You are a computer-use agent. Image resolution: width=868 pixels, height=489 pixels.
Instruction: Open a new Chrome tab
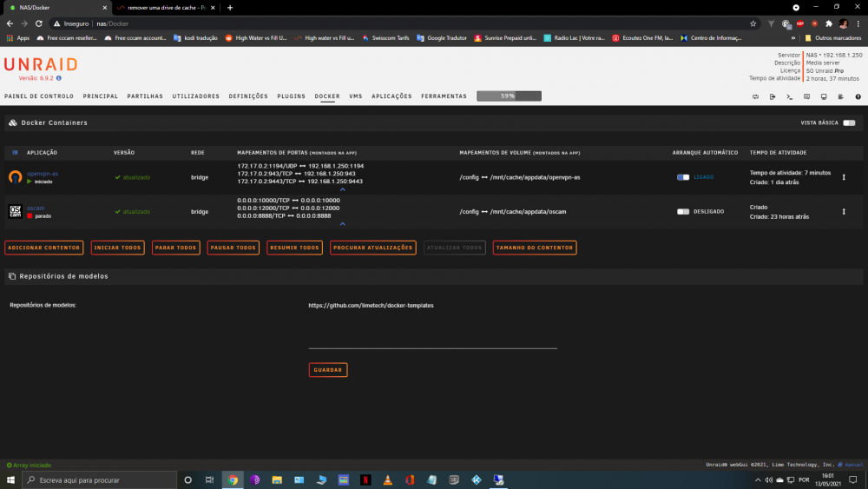[x=230, y=8]
